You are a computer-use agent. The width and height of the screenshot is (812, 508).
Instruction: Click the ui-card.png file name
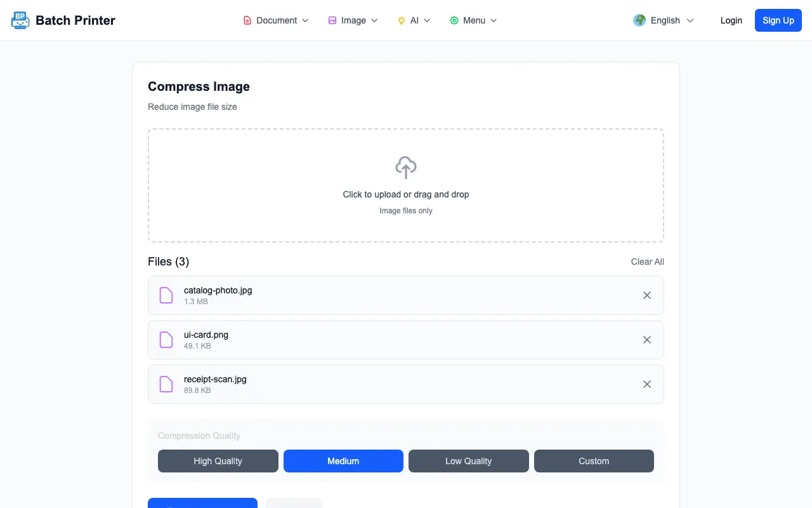[206, 335]
